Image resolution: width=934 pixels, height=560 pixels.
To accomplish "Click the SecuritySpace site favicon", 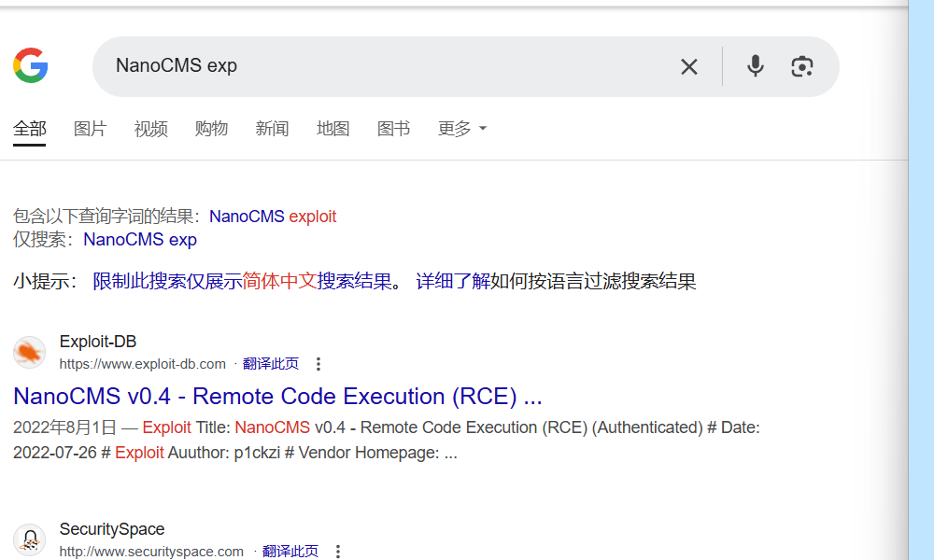I will [x=30, y=539].
